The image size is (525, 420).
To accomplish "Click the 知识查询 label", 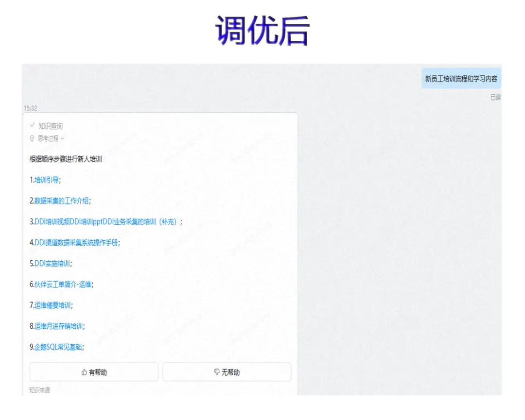I will [51, 126].
